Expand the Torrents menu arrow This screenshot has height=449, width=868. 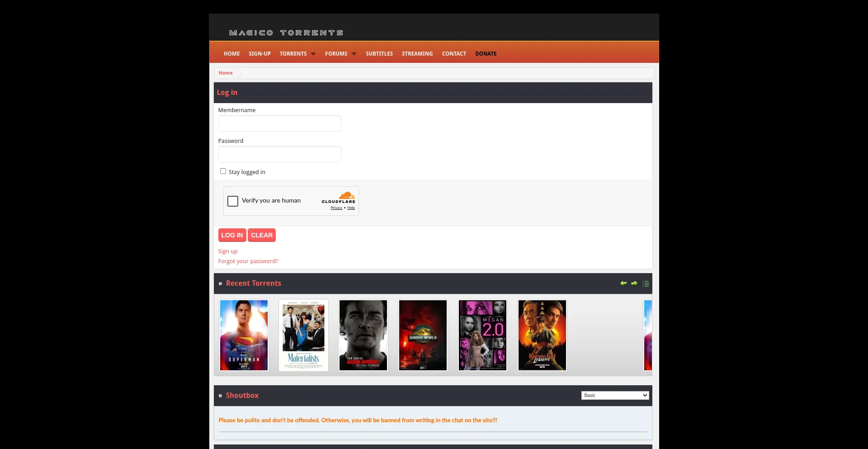click(x=313, y=54)
